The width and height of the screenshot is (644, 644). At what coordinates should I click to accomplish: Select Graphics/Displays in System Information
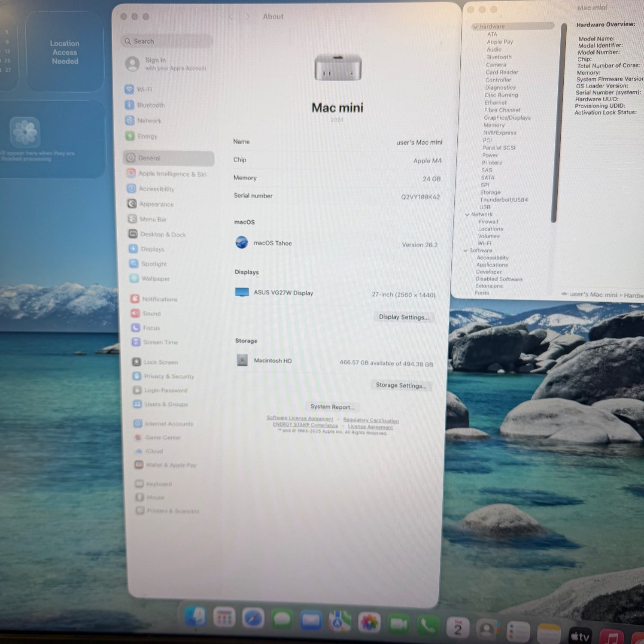tap(507, 118)
